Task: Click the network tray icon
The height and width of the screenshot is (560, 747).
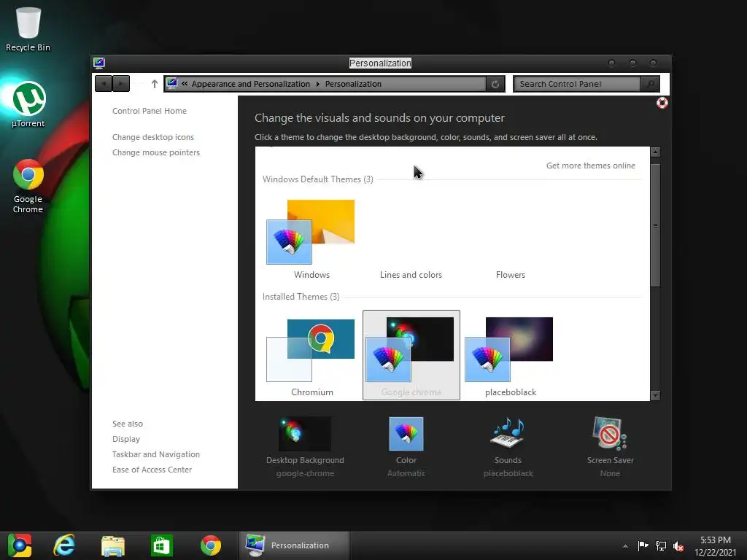Action: [661, 545]
